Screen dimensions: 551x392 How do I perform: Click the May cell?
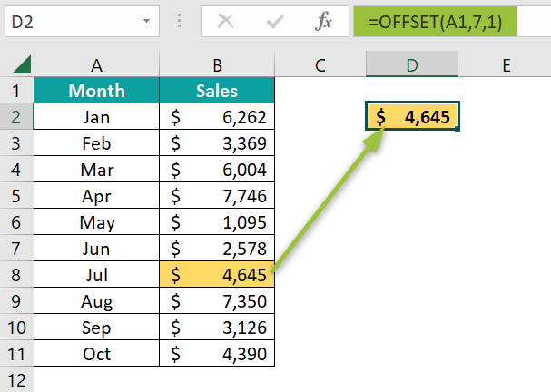pos(96,222)
